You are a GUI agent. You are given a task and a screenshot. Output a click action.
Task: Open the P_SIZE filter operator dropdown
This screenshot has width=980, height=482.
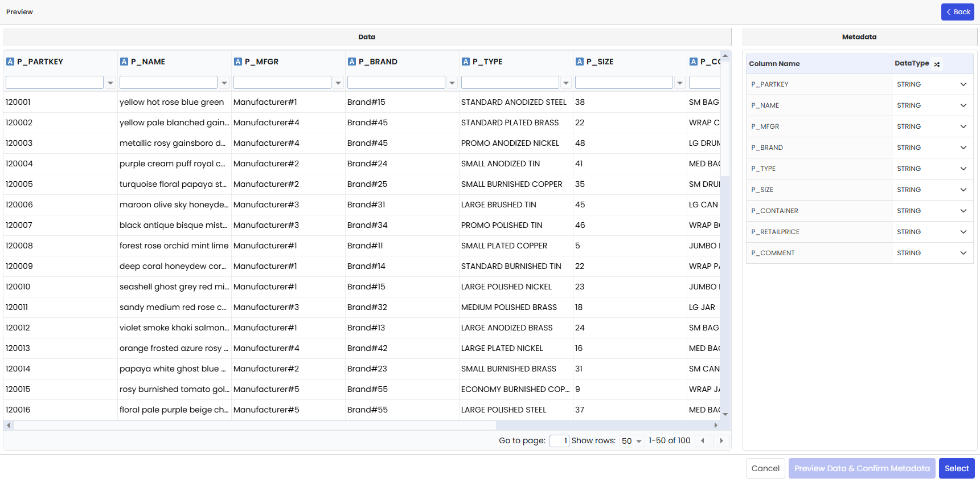(x=680, y=83)
